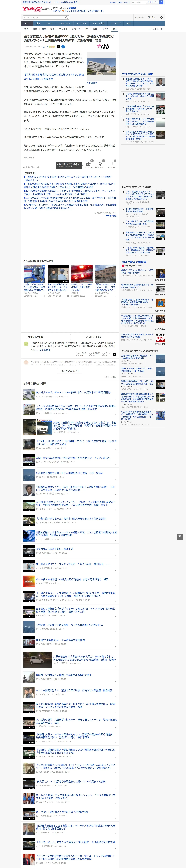Open 住宅ローン詐欺か5人逮捕 article
Screen dimensions: 186x868
pos(63,675)
